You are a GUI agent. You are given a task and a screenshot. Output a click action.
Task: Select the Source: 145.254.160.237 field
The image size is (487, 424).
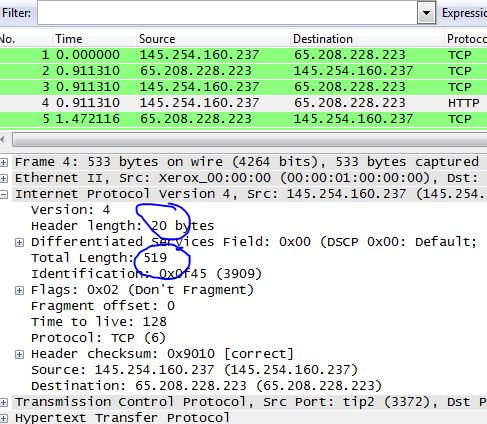click(194, 370)
